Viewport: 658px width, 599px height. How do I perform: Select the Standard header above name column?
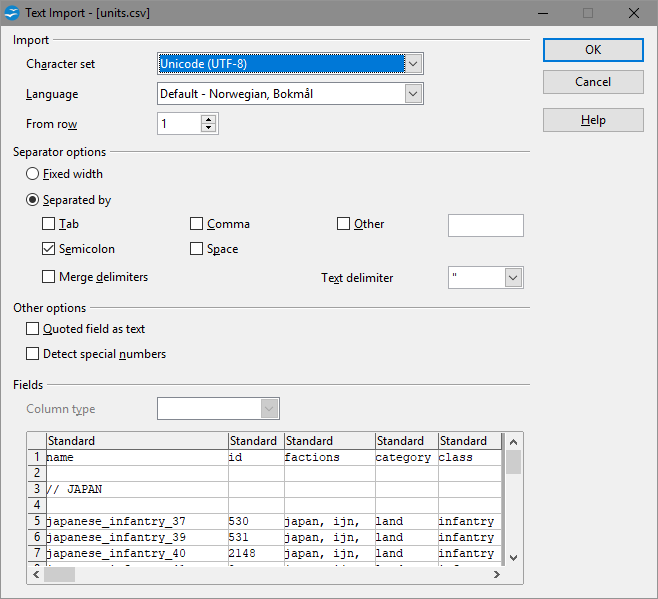137,441
